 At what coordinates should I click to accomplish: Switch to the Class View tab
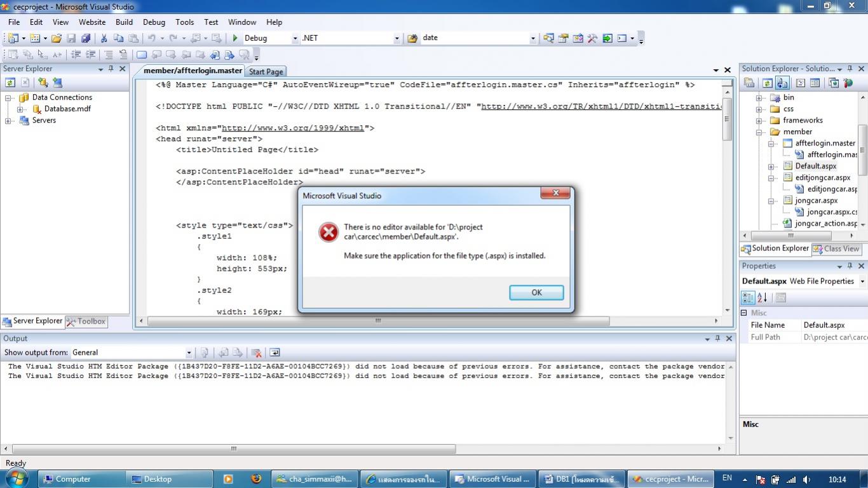(x=836, y=249)
